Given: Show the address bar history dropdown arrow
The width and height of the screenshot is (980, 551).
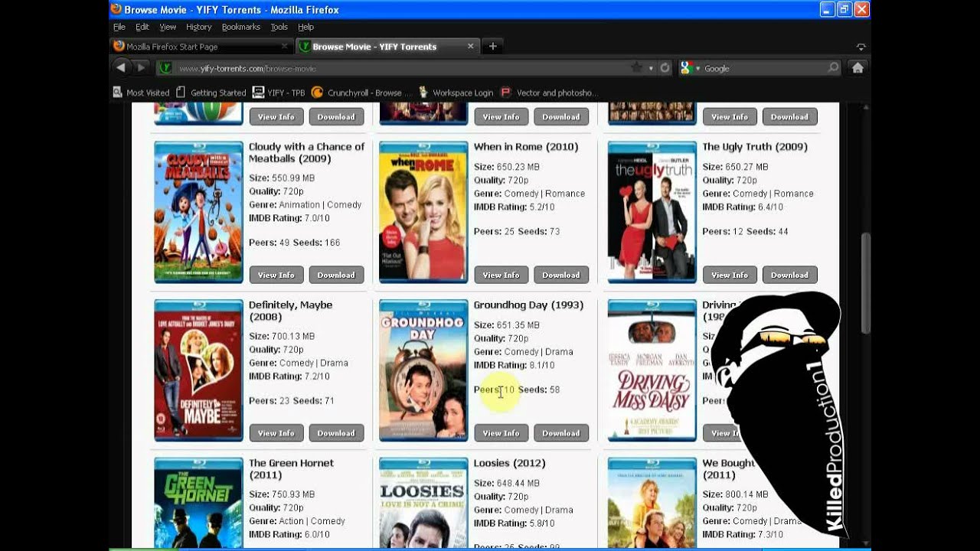Looking at the screenshot, I should (651, 68).
